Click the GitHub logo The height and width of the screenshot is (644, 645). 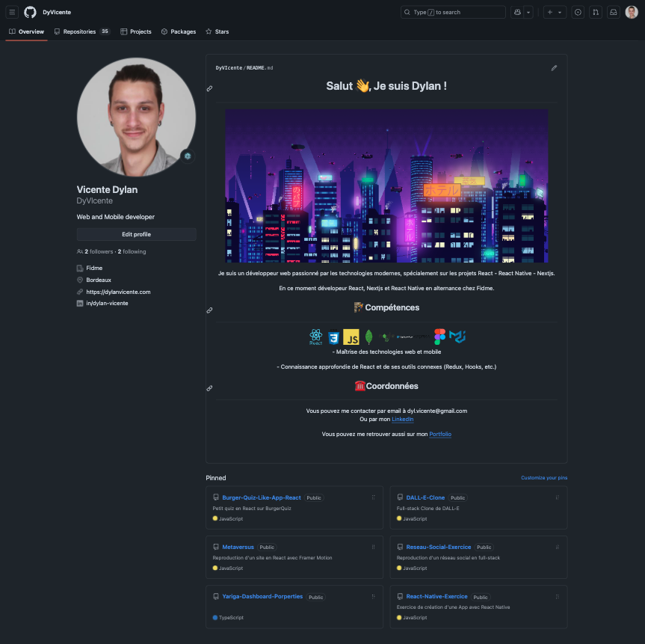29,12
